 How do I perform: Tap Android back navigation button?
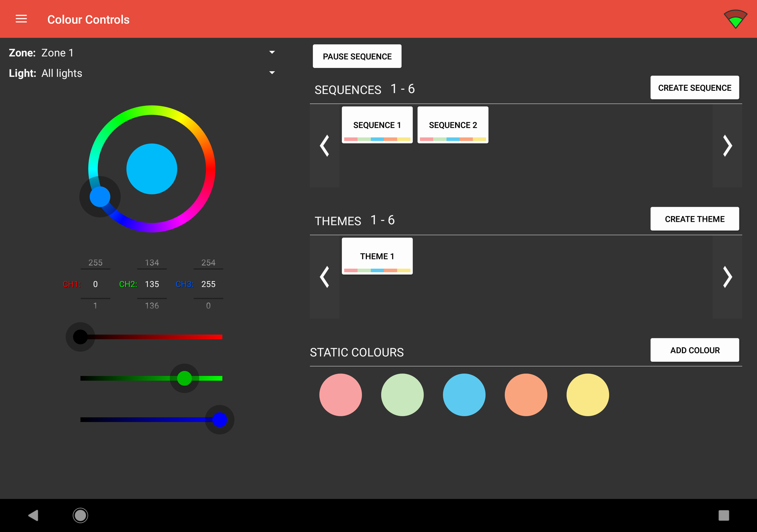[x=33, y=515]
